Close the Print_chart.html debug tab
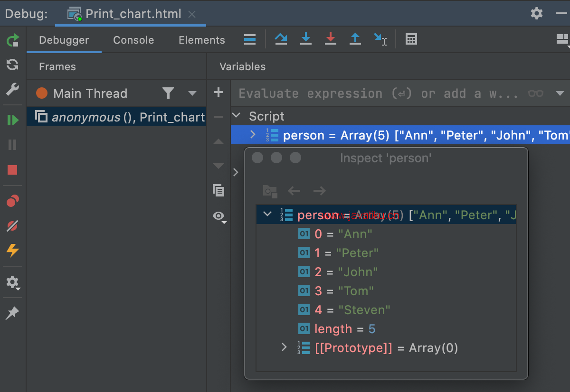The height and width of the screenshot is (392, 570). (192, 14)
